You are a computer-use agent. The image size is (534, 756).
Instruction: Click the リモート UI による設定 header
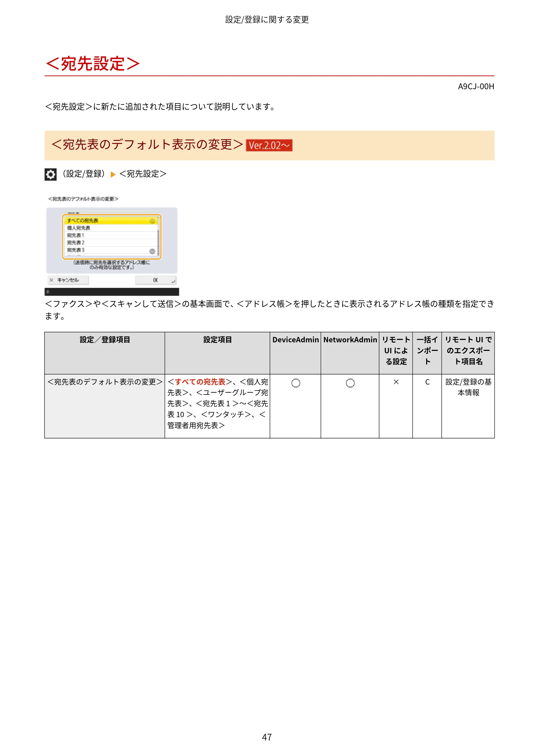(396, 353)
